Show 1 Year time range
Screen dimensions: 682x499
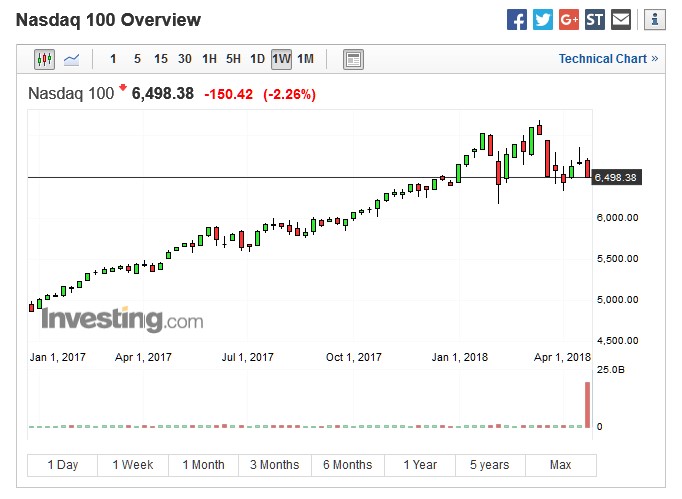pyautogui.click(x=420, y=465)
